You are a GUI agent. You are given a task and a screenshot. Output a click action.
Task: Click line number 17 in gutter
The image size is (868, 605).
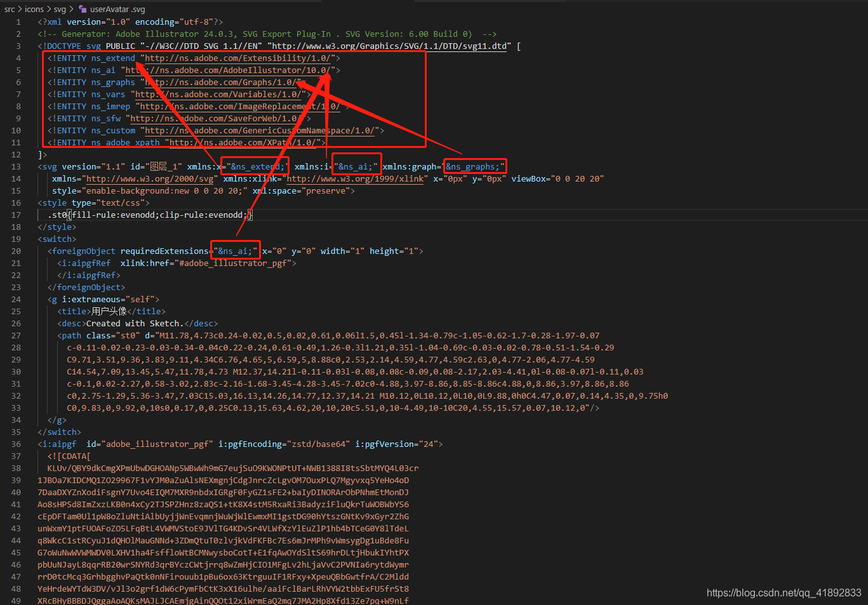[16, 215]
